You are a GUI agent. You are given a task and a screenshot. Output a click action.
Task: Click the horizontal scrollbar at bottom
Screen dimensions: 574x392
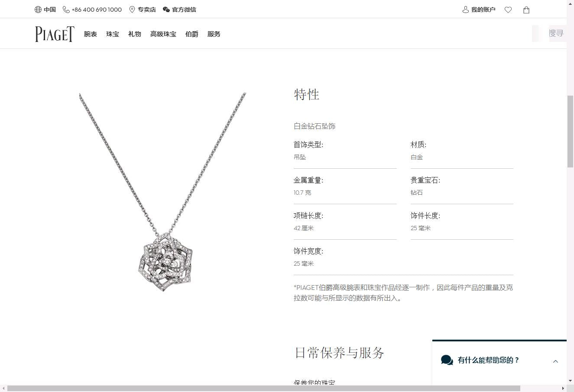264,388
